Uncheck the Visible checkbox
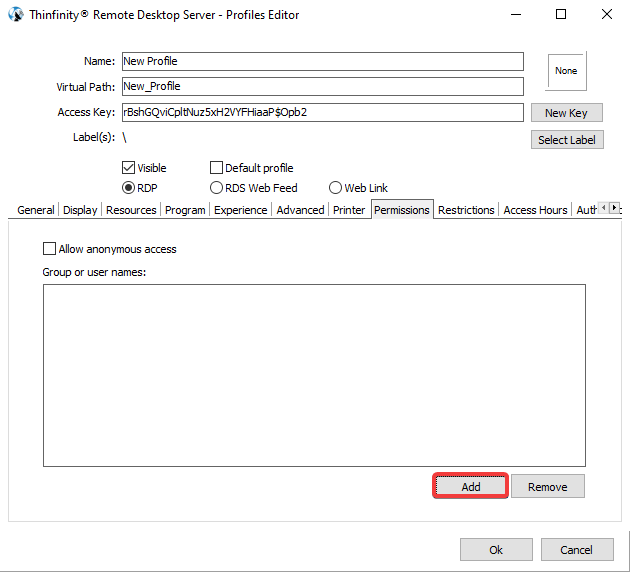 click(128, 168)
